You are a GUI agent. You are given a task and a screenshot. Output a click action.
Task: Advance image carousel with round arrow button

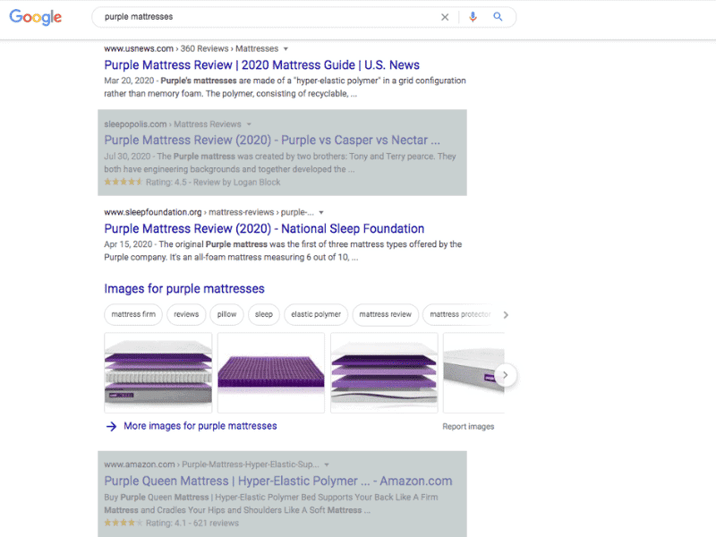tap(505, 375)
